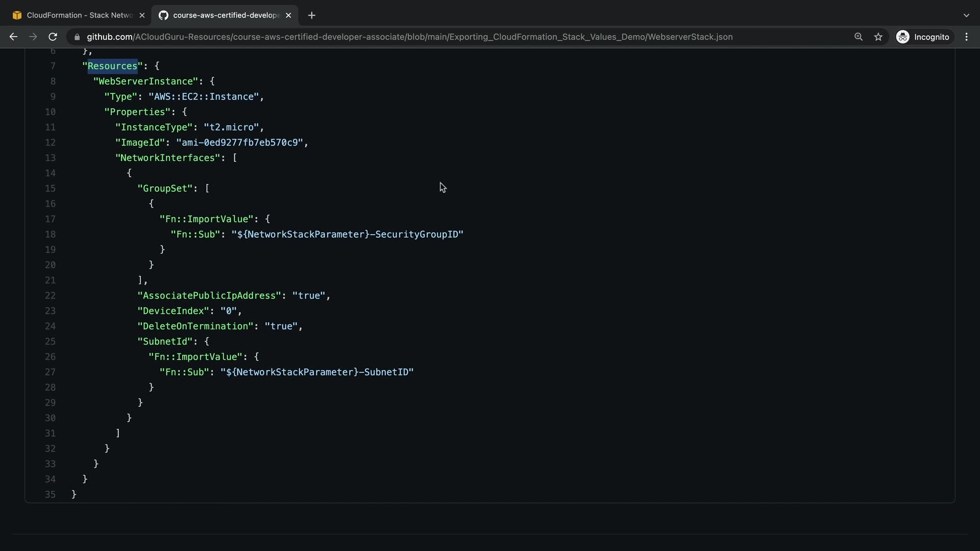Close the GitHub course tab
Screen dimensions: 980x551
tap(288, 15)
